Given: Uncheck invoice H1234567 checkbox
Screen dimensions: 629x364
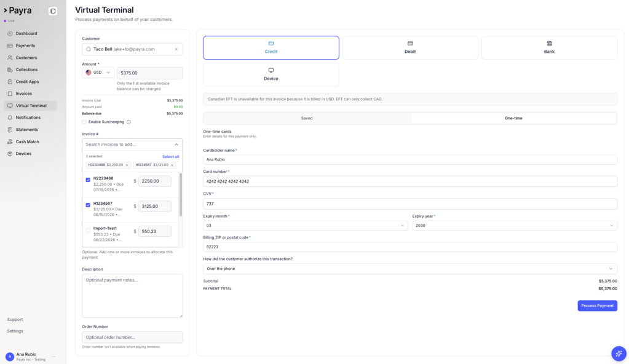Looking at the screenshot, I should [x=88, y=205].
